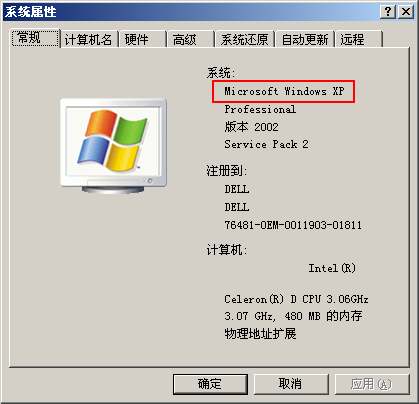Close the 系统属性 dialog

(406, 12)
